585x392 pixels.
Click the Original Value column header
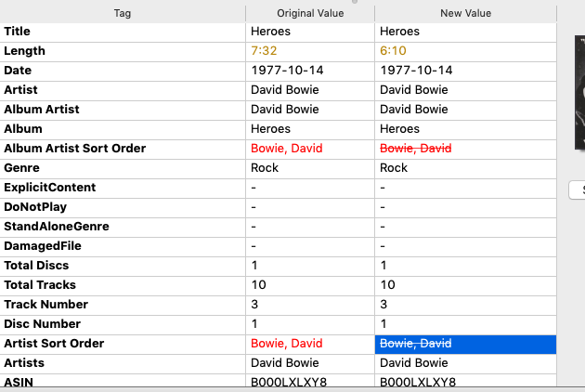point(310,13)
